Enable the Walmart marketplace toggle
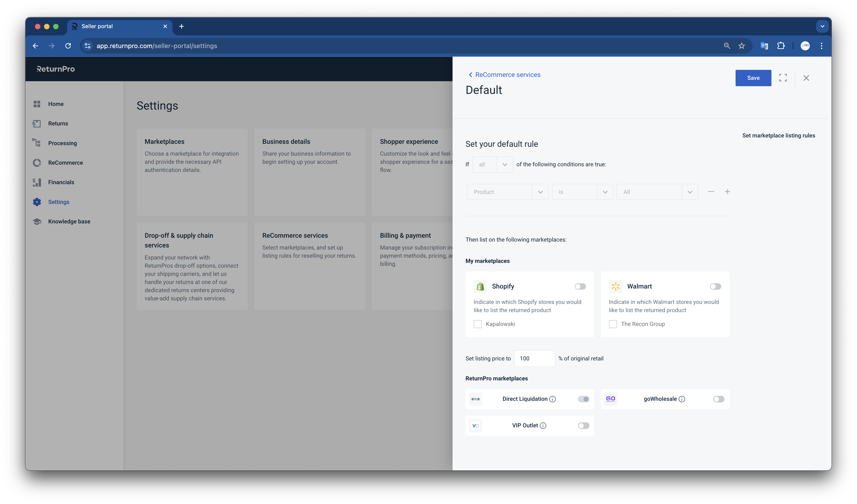Viewport: 857px width, 504px height. [715, 286]
